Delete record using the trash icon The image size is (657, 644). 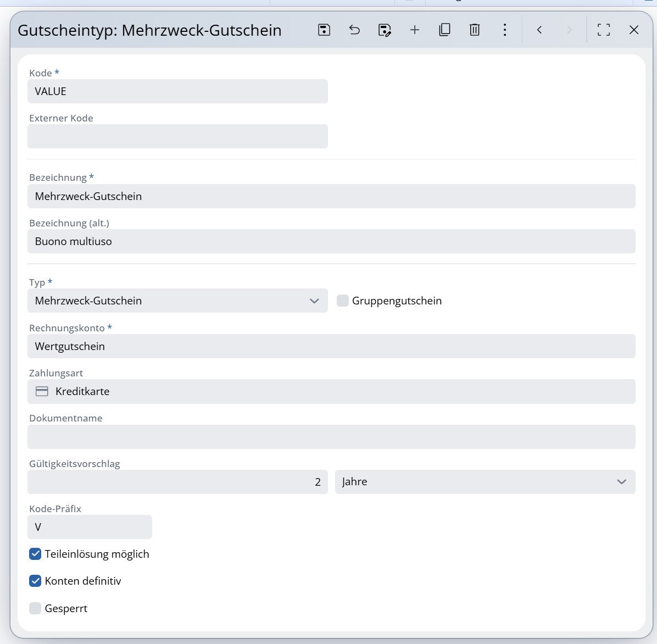[475, 30]
